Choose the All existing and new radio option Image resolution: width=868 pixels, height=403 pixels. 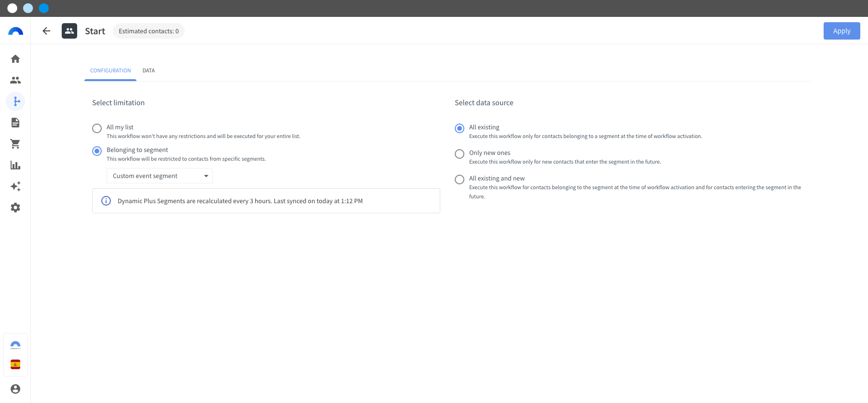(460, 180)
